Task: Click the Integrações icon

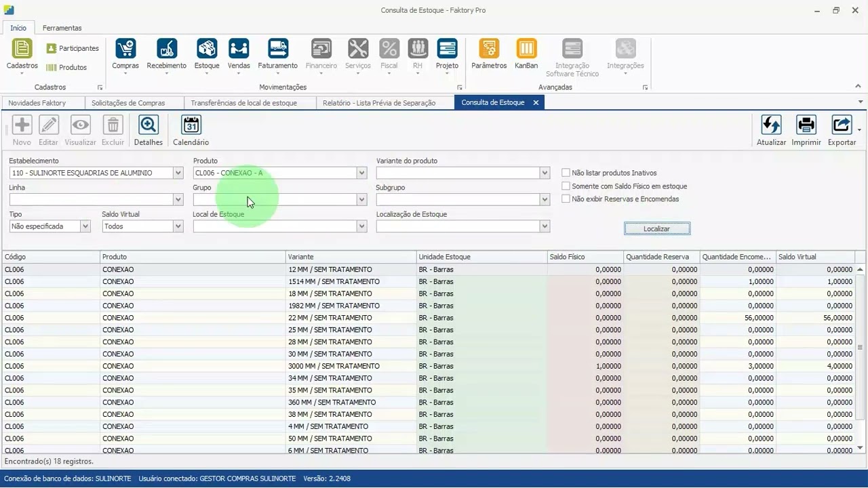Action: click(625, 49)
